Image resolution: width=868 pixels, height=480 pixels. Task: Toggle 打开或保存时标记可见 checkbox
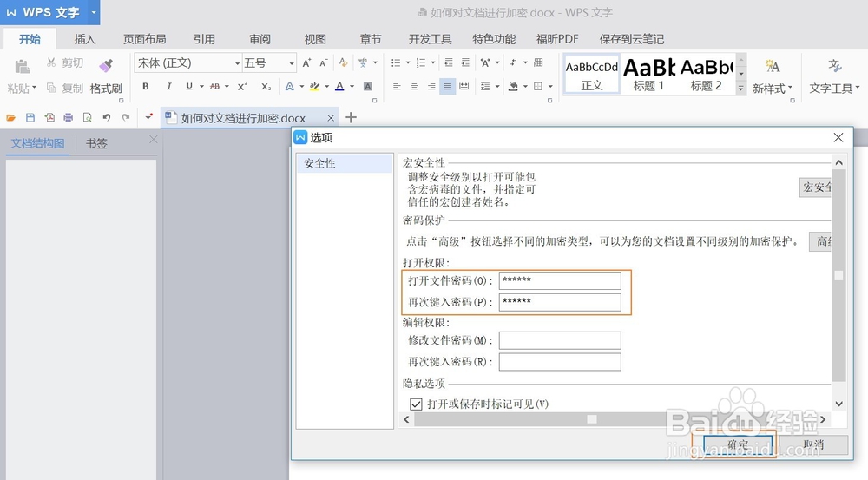pyautogui.click(x=416, y=404)
